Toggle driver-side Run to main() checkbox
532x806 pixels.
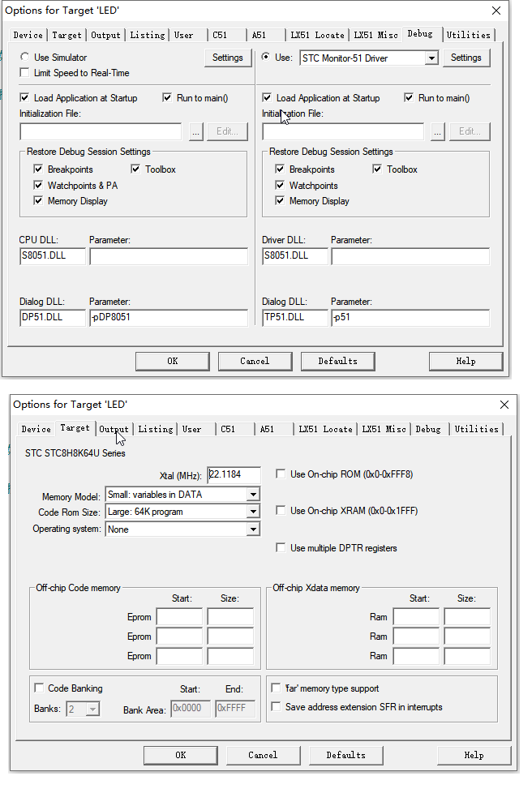tap(410, 97)
